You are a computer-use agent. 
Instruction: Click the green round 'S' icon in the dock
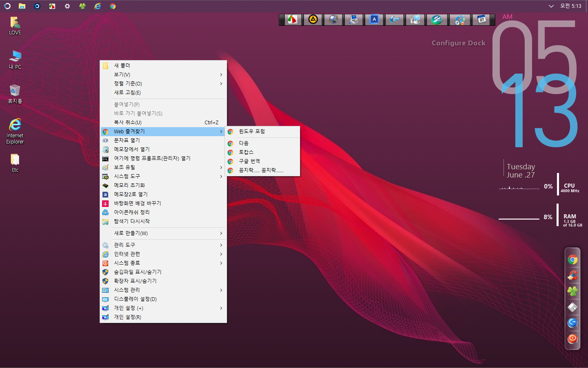coord(437,19)
